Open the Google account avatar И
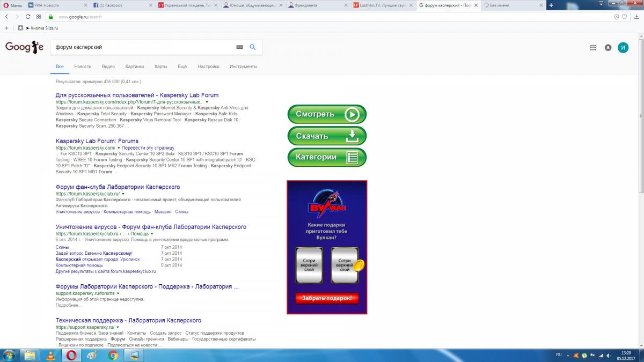The height and width of the screenshot is (362, 644). click(x=623, y=47)
